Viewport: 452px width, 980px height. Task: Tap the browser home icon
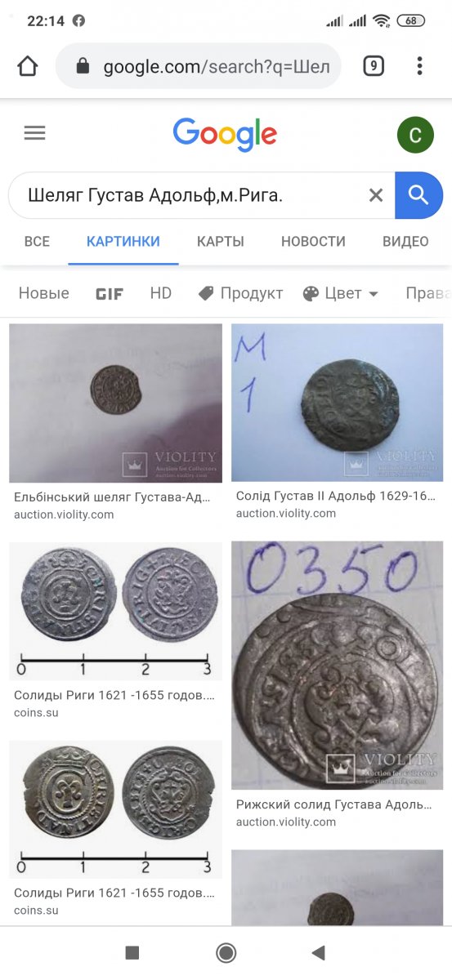point(28,66)
